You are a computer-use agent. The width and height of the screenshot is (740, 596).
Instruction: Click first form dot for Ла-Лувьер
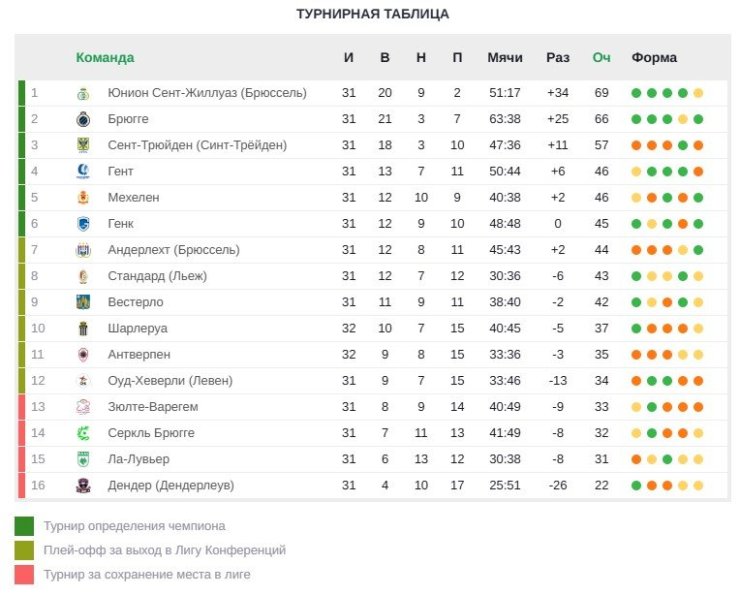[636, 459]
